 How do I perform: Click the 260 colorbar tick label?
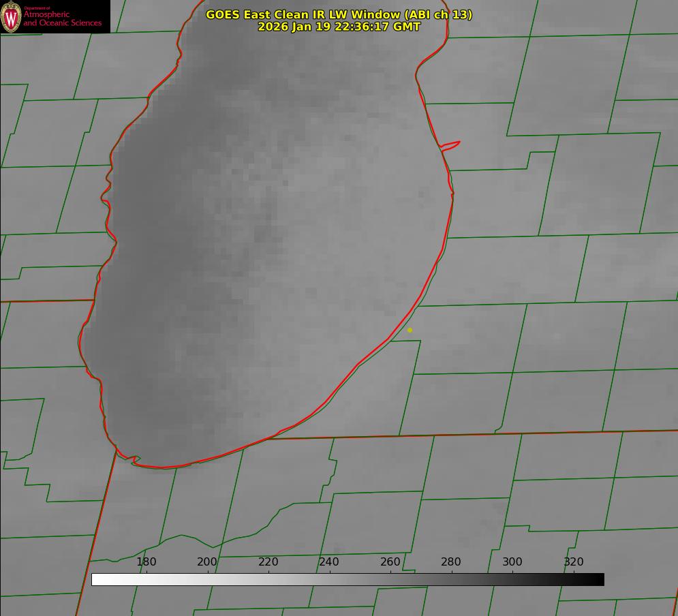click(x=390, y=562)
